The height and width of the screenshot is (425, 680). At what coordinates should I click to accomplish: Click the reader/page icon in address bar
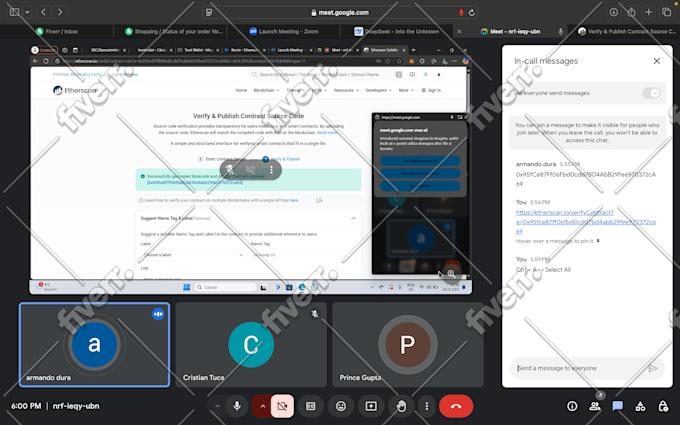(209, 13)
